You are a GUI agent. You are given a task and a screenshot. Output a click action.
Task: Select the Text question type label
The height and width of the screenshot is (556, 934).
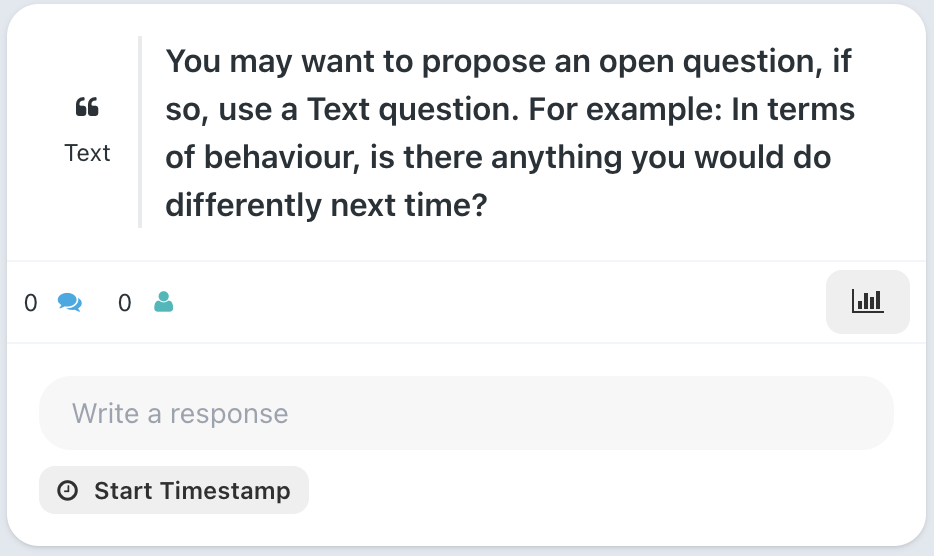point(87,153)
